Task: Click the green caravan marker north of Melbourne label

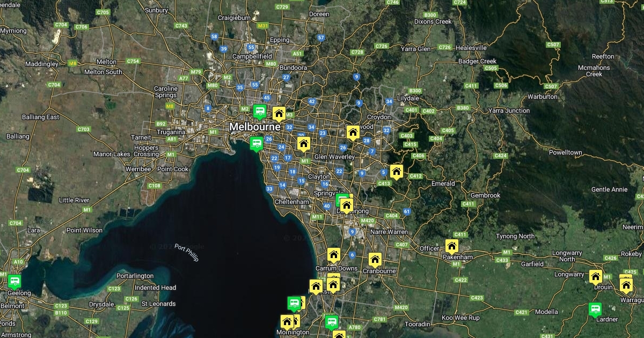Action: click(260, 112)
